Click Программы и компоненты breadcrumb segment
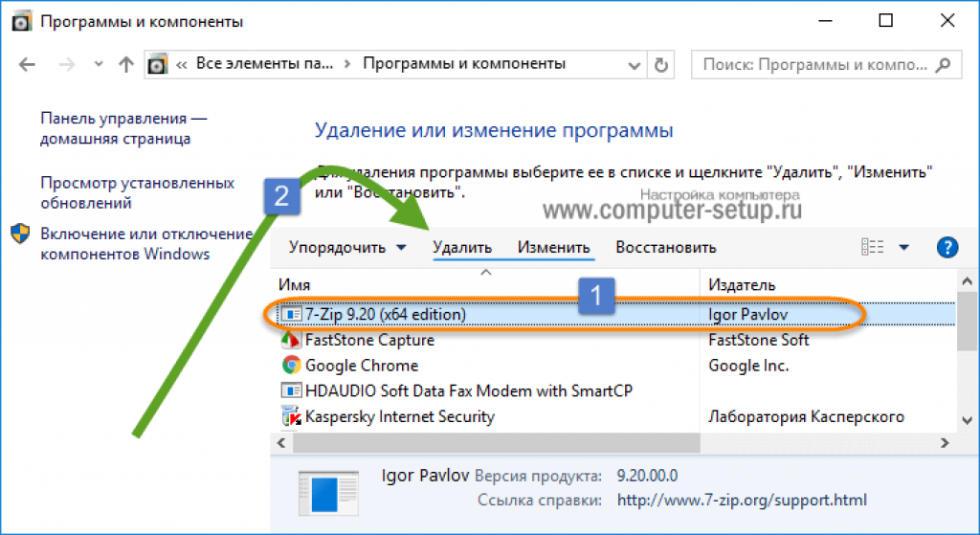980x535 pixels. [464, 64]
